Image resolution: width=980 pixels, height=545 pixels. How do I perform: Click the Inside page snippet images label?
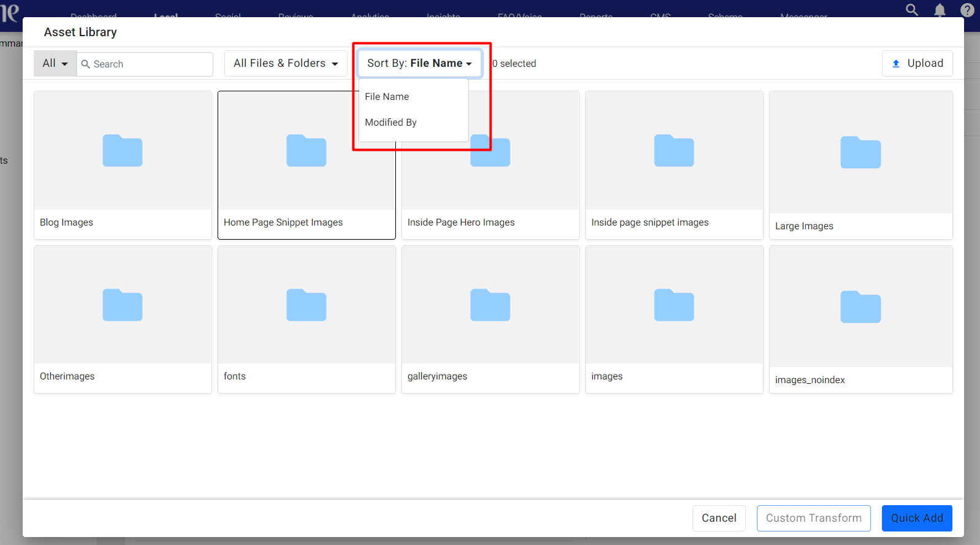click(650, 223)
